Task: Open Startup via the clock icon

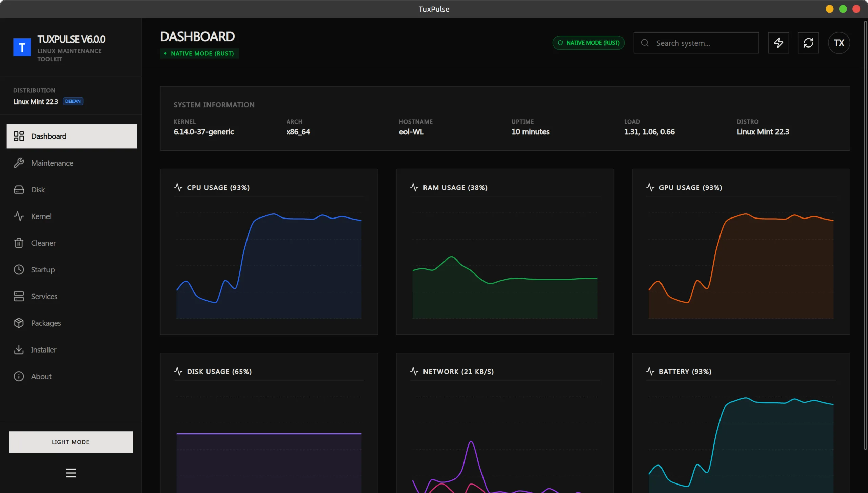Action: (19, 269)
